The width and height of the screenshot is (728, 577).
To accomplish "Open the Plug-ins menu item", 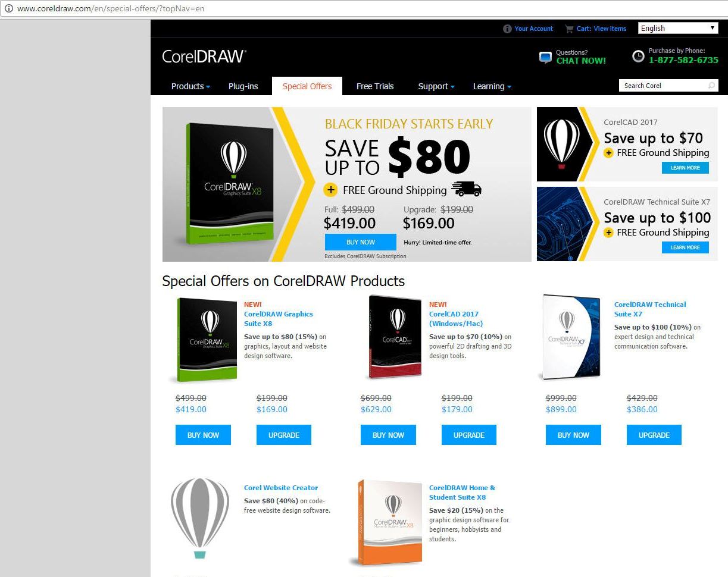I will [243, 86].
